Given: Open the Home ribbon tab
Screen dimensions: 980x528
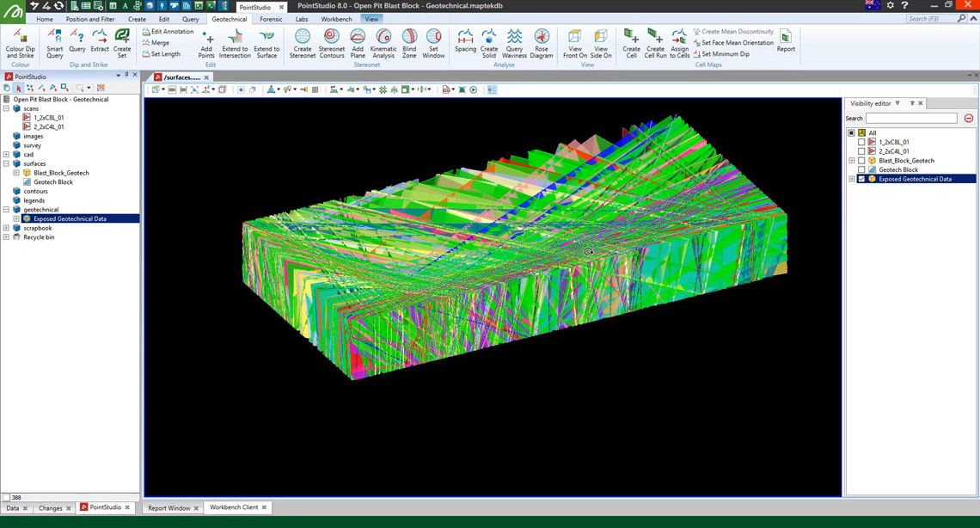Looking at the screenshot, I should point(45,20).
